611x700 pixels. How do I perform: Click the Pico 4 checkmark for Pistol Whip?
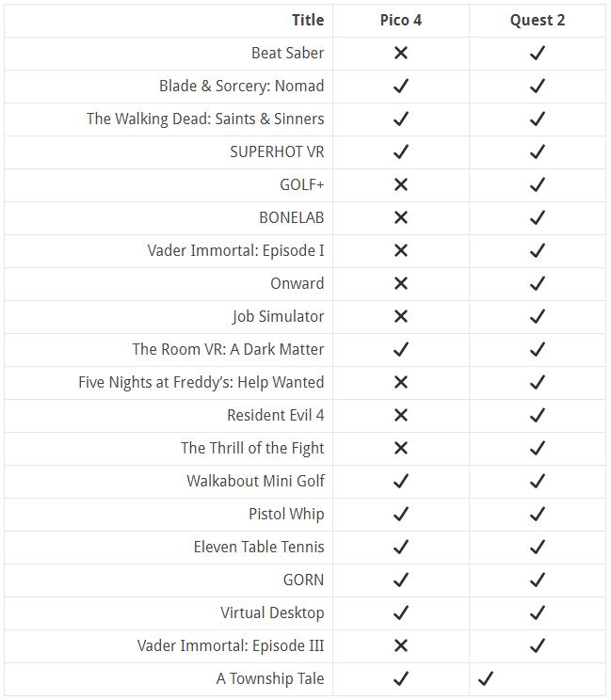click(400, 515)
